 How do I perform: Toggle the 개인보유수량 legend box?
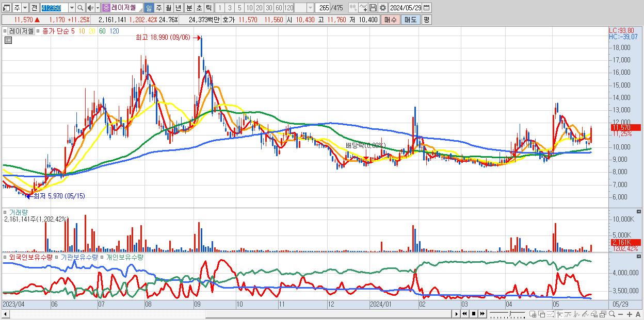coord(103,257)
